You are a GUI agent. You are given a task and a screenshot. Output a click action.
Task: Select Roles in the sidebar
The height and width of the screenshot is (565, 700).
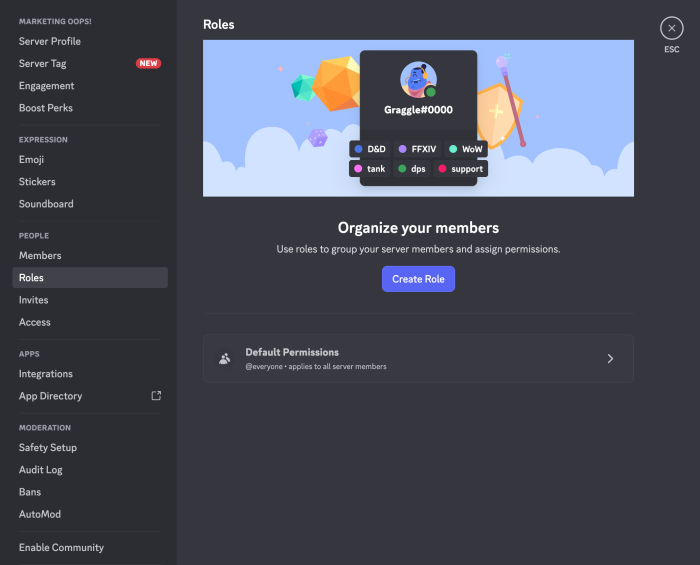[x=32, y=278]
